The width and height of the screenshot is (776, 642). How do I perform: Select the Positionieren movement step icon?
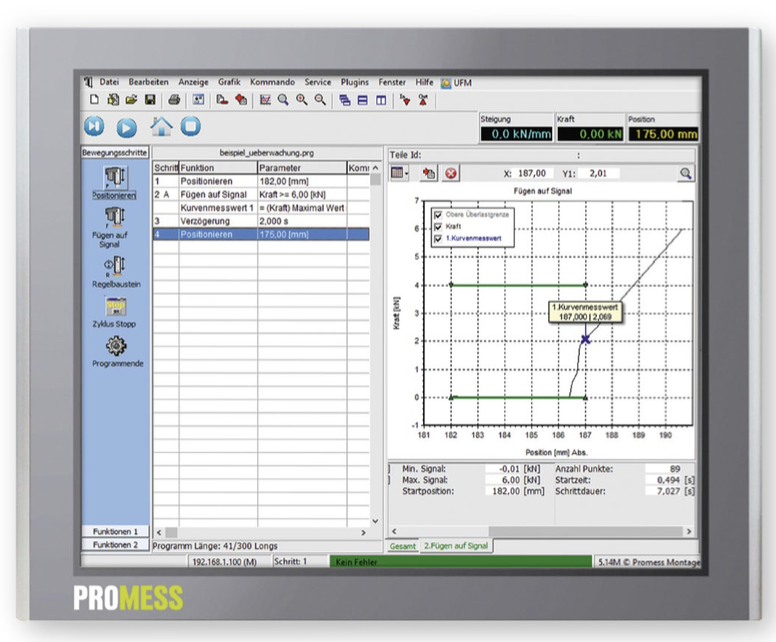click(113, 177)
